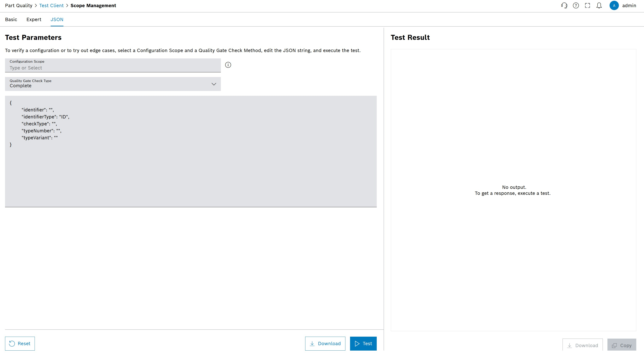Screen dimensions: 644x356
Task: Switch to the Expert tab
Action: (x=34, y=20)
